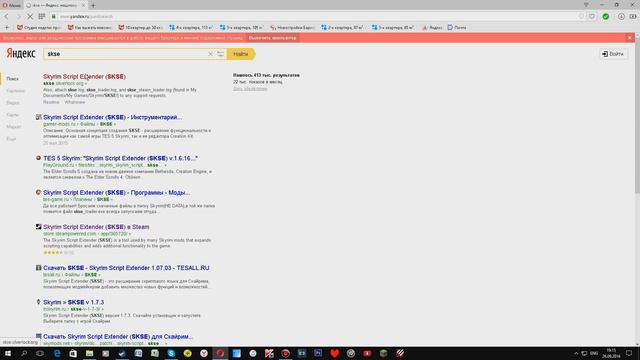Screen dimensions: 640x360
Task: Switch to the Видео sidebar tab
Action: [x=13, y=103]
